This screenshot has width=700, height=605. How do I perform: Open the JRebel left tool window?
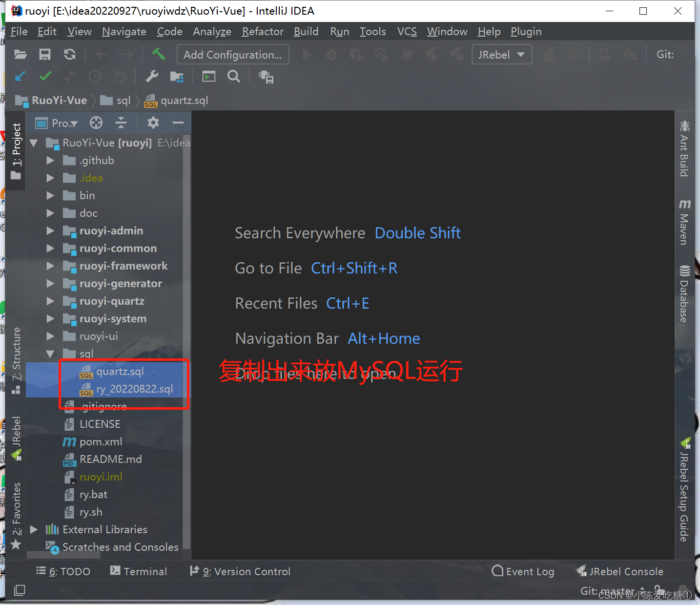point(17,438)
